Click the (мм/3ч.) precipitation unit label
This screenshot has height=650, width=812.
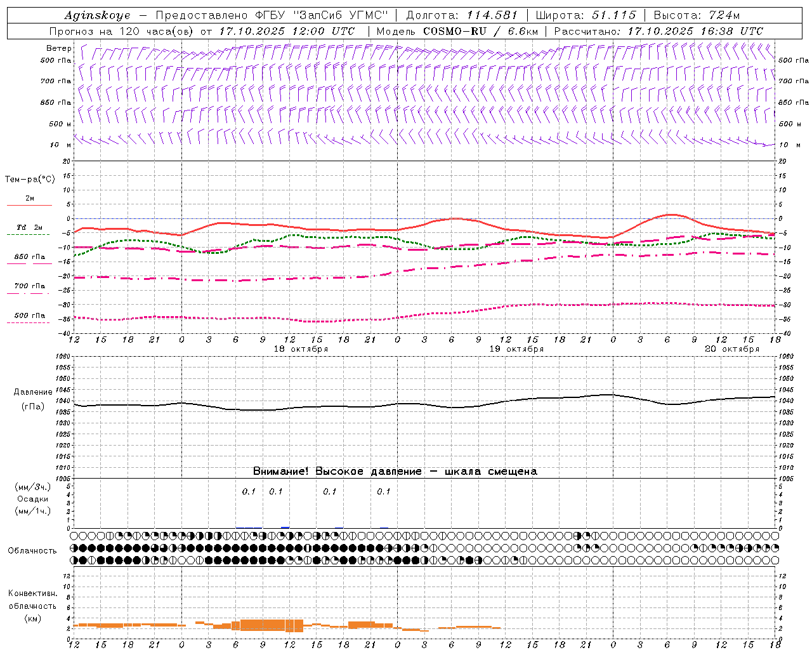click(32, 487)
